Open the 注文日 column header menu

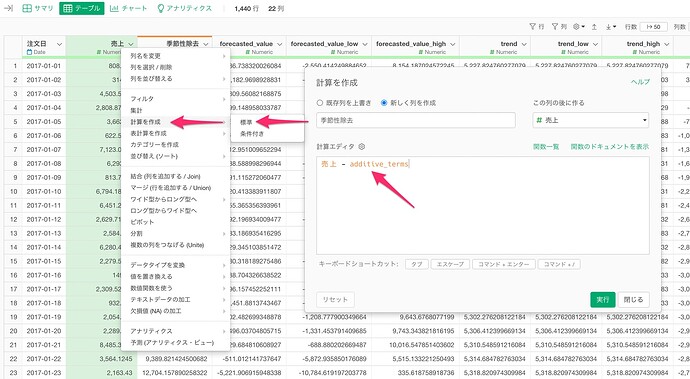click(x=59, y=44)
